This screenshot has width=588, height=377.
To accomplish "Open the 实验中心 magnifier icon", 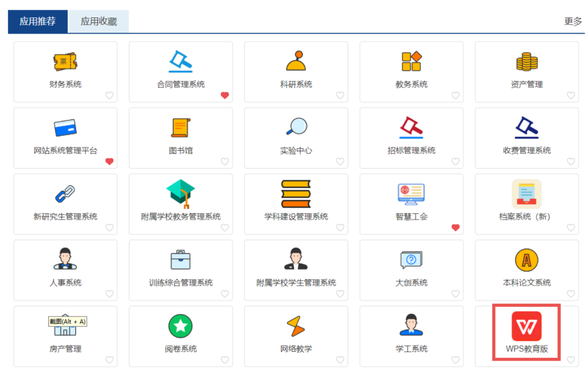I will (296, 127).
